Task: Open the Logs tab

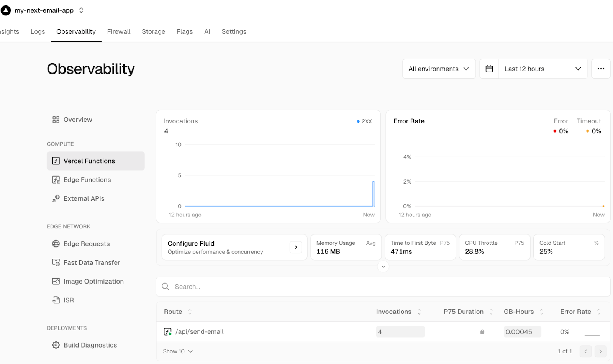Action: point(38,31)
